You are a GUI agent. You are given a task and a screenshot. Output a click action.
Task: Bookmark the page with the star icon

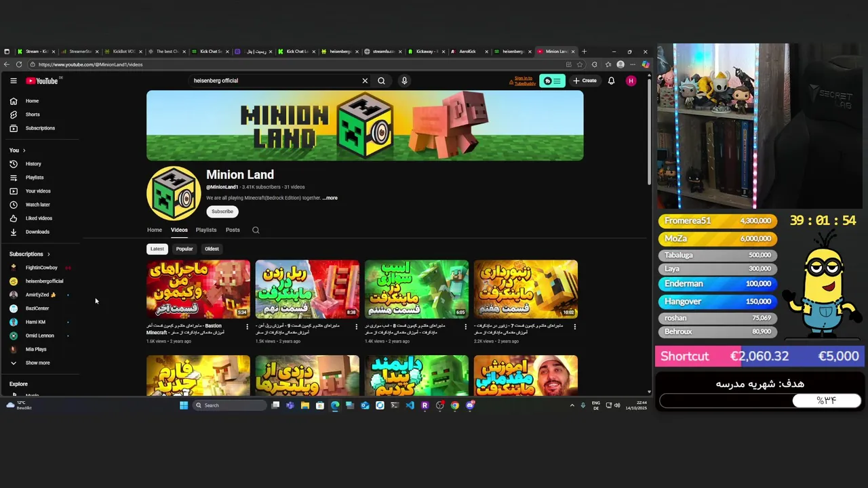579,64
